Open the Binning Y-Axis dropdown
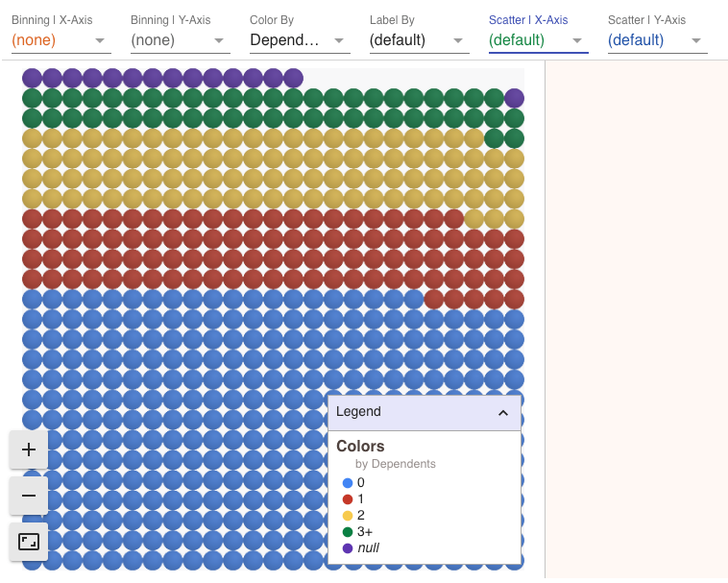The width and height of the screenshot is (728, 583). click(x=180, y=40)
